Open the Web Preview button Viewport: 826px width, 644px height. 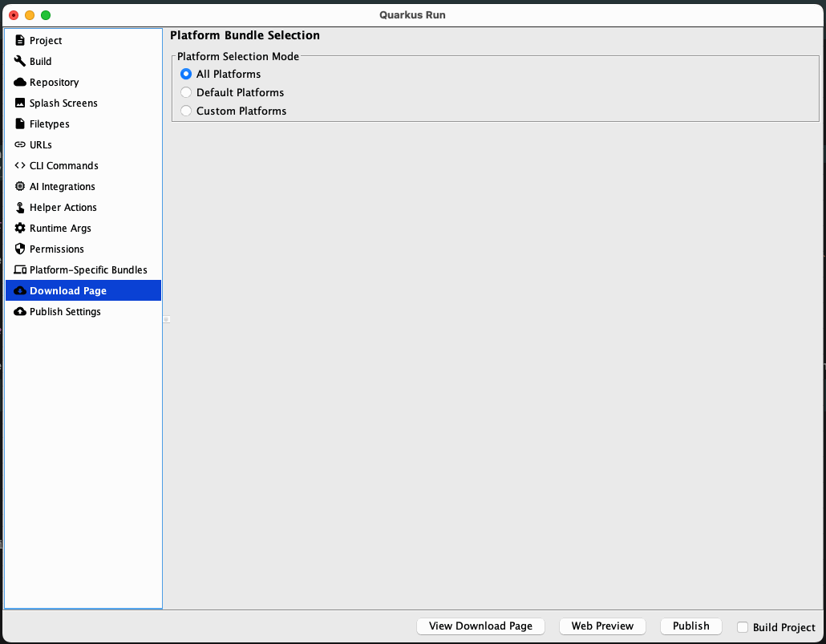pos(602,626)
